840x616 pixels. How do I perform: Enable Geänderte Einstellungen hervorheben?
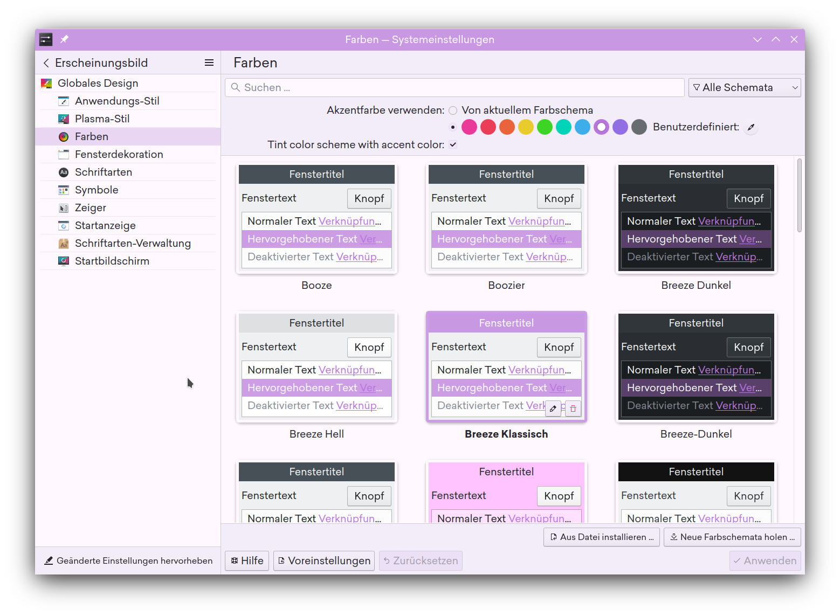128,560
